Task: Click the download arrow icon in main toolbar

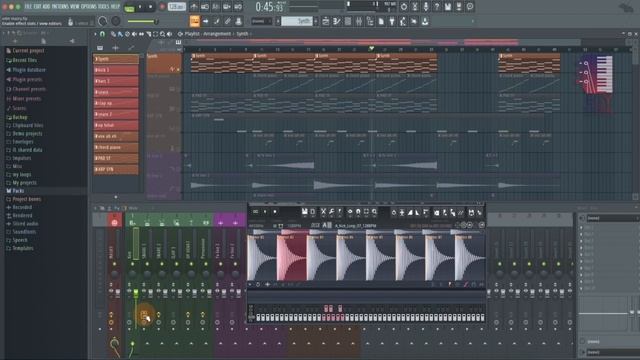Action: pos(425,21)
